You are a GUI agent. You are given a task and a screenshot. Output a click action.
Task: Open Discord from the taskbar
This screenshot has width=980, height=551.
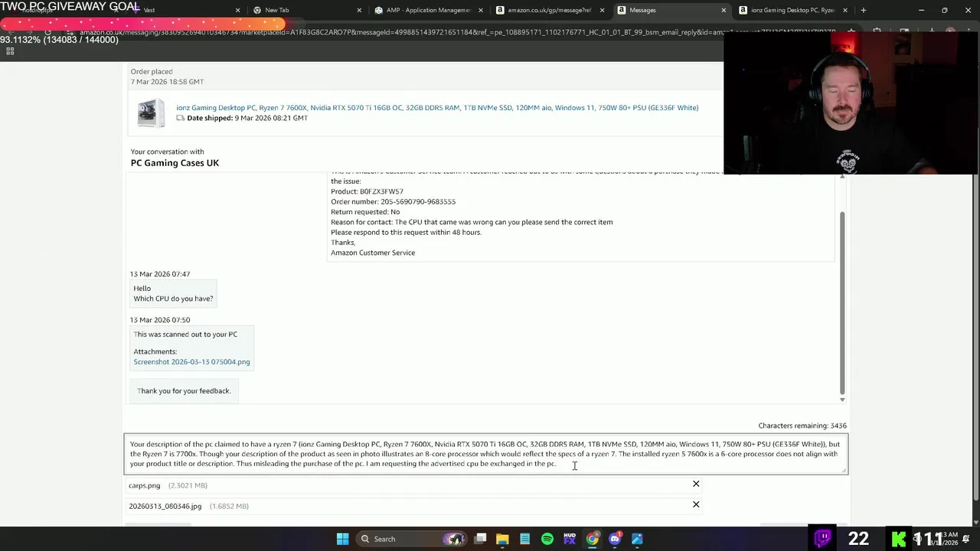(x=615, y=539)
